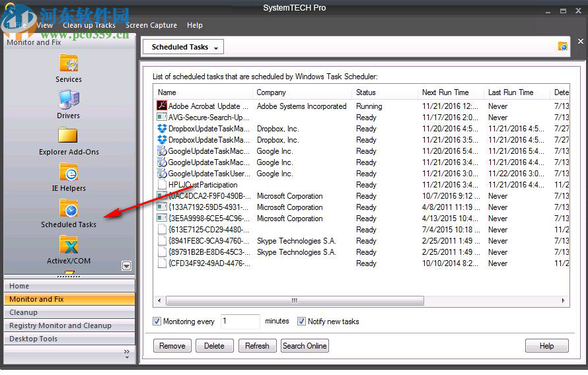Click the Help button at bottom right
588x375 pixels.
pos(547,346)
